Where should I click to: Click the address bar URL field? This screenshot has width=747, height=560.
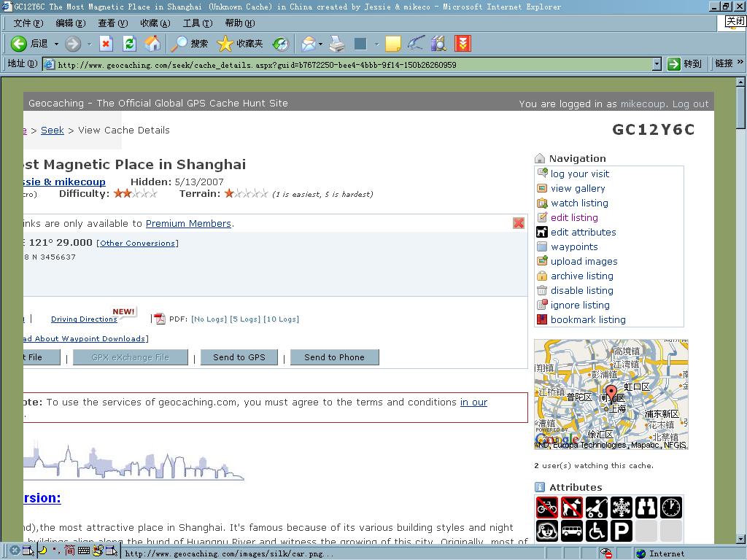coord(347,64)
